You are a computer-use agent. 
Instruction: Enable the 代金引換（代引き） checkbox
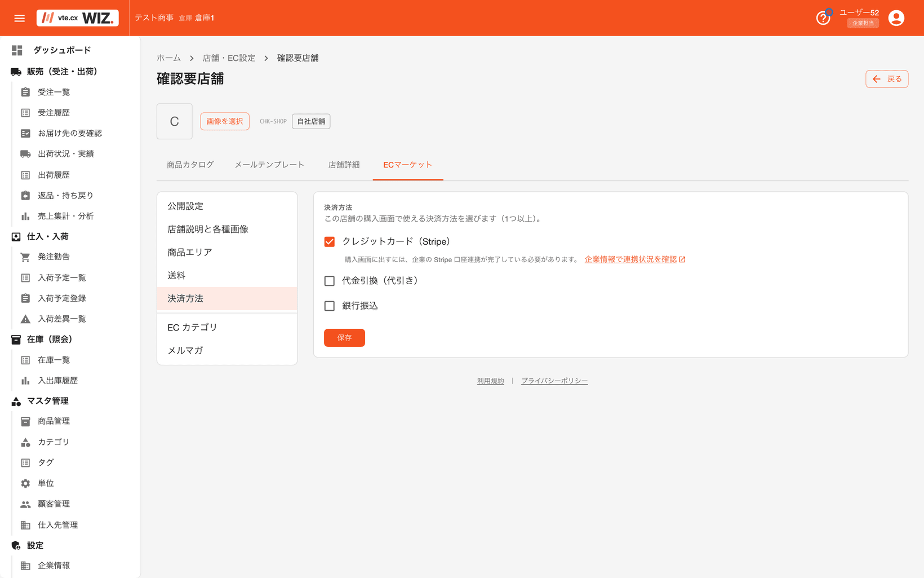(x=330, y=281)
